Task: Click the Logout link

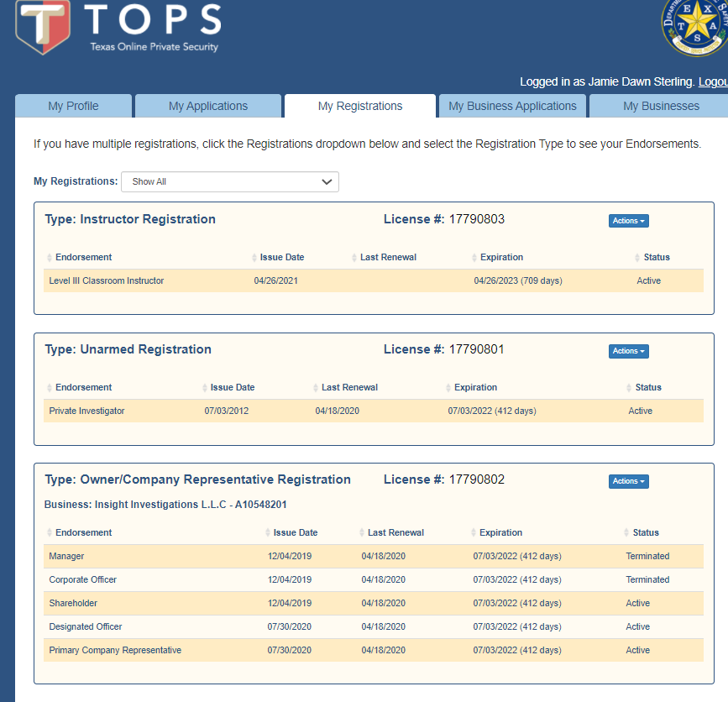Action: pos(712,81)
